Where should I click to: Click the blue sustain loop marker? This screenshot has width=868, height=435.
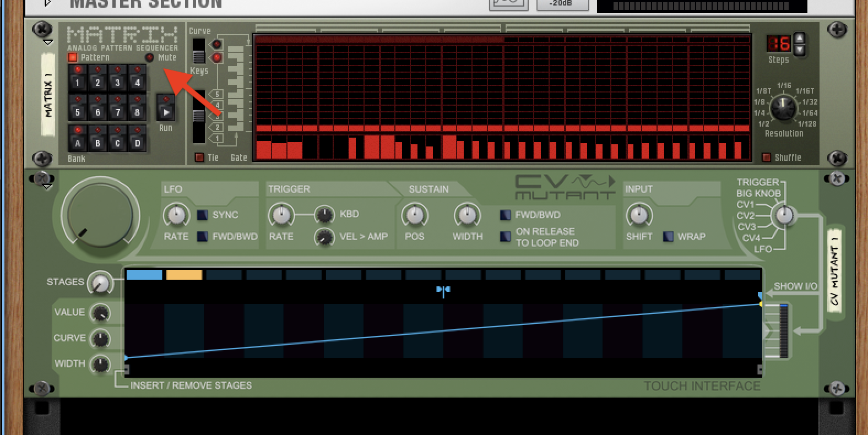click(443, 290)
